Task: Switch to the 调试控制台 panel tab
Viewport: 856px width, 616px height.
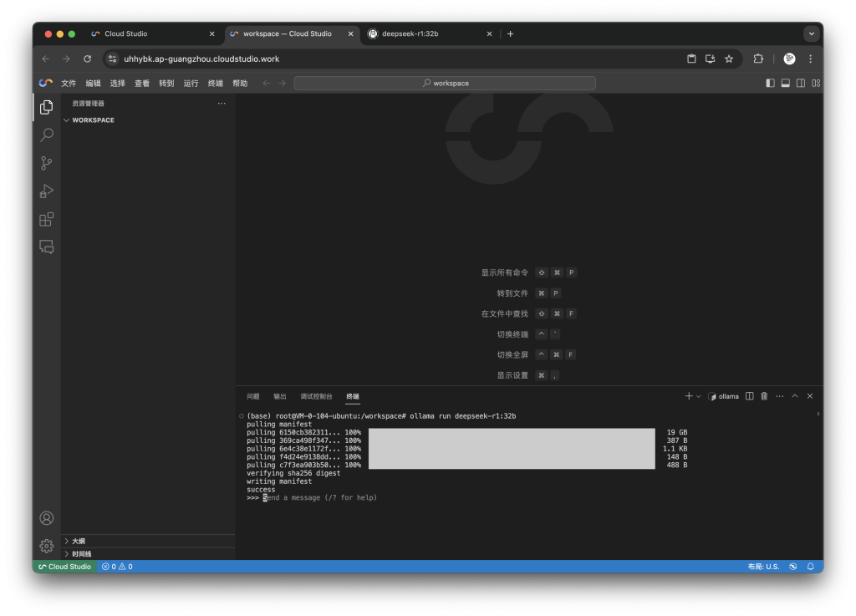Action: click(316, 396)
